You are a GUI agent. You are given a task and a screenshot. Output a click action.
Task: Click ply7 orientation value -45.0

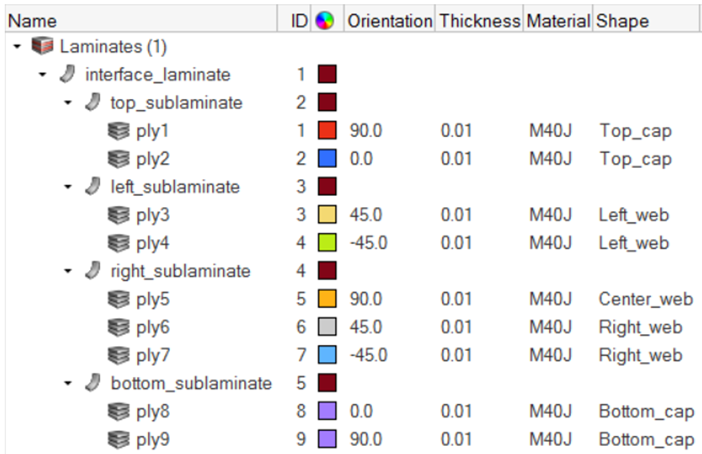pos(368,355)
